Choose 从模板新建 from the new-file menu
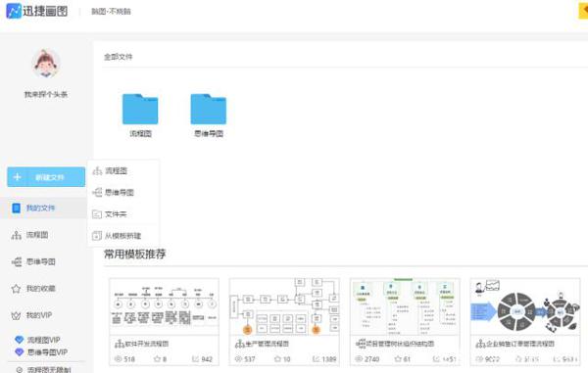The image size is (588, 373). [123, 236]
